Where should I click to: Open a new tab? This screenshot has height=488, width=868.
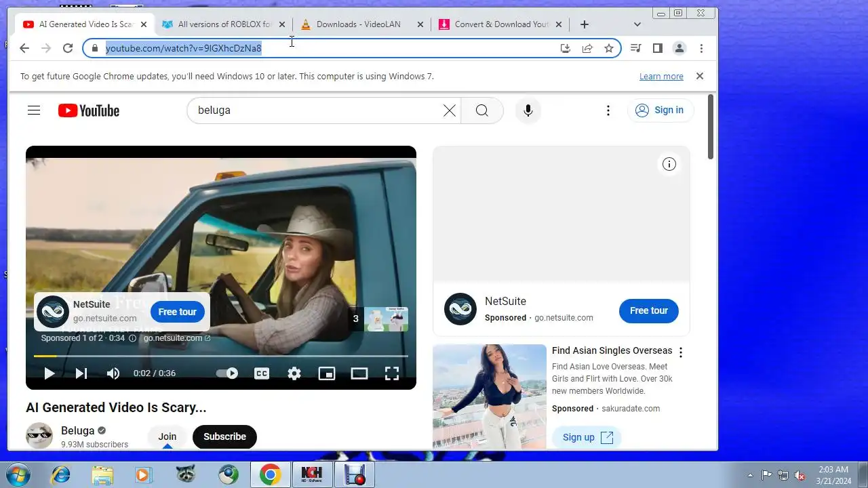click(x=585, y=24)
